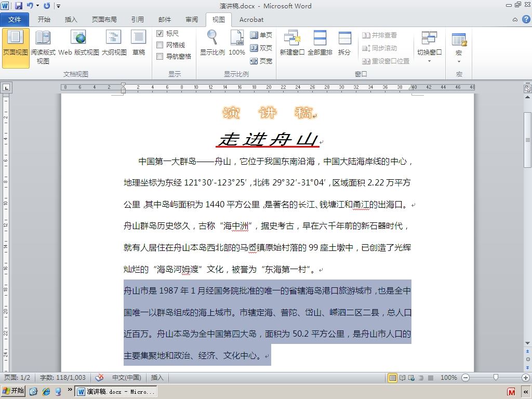Uncheck the 标尺 checkbox
The image size is (532, 399).
pyautogui.click(x=160, y=34)
